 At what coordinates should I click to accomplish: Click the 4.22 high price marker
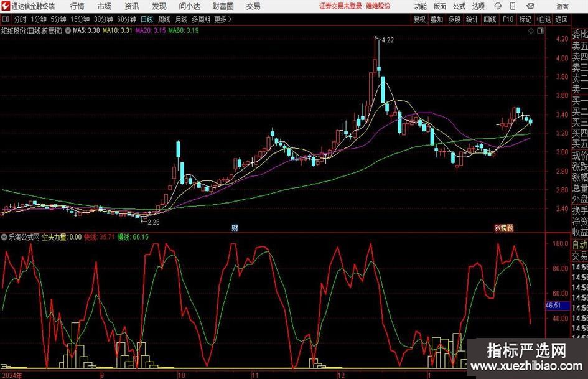[x=388, y=40]
